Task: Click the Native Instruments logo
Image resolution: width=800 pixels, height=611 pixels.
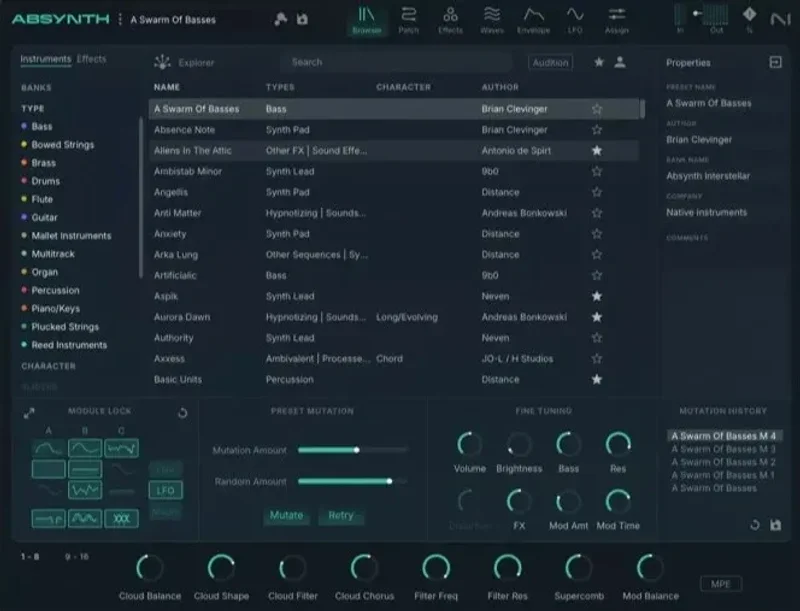Action: tap(780, 19)
